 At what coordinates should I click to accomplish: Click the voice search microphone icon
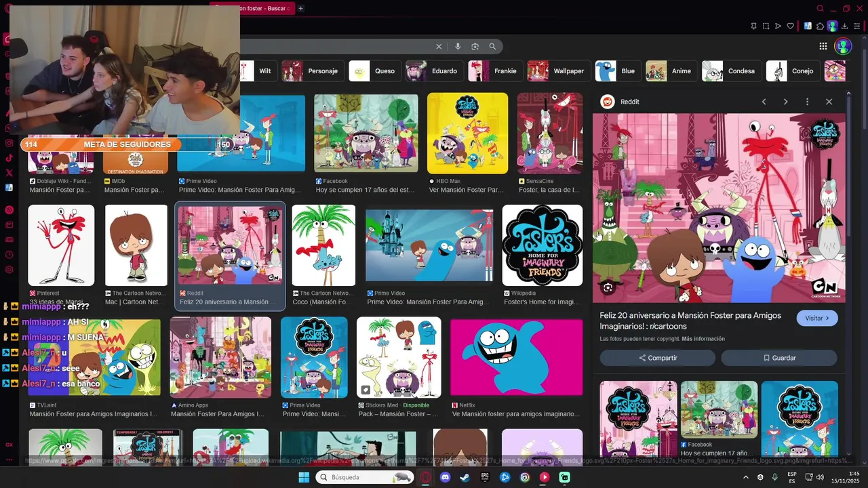coord(458,46)
